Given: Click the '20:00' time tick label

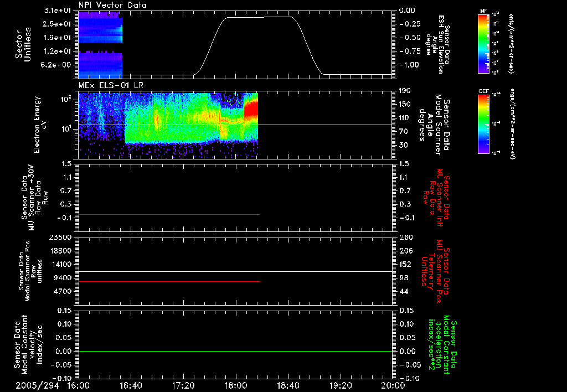Looking at the screenshot, I should click(x=393, y=385).
